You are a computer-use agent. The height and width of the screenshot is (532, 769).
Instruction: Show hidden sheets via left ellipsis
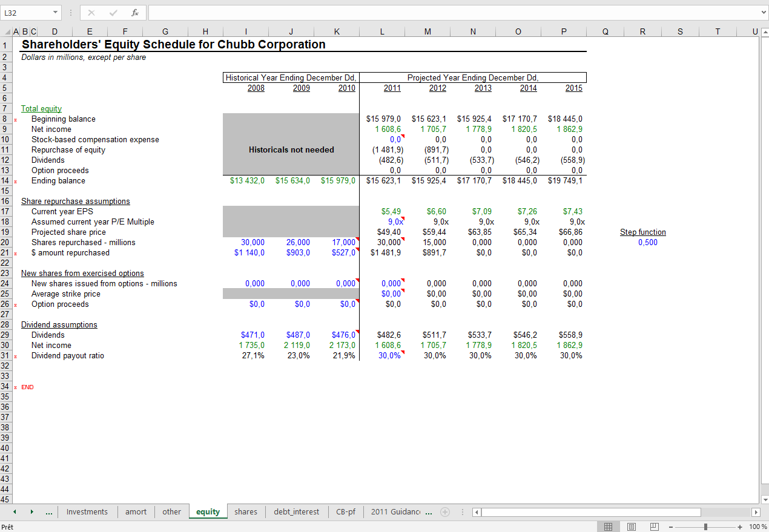point(49,513)
